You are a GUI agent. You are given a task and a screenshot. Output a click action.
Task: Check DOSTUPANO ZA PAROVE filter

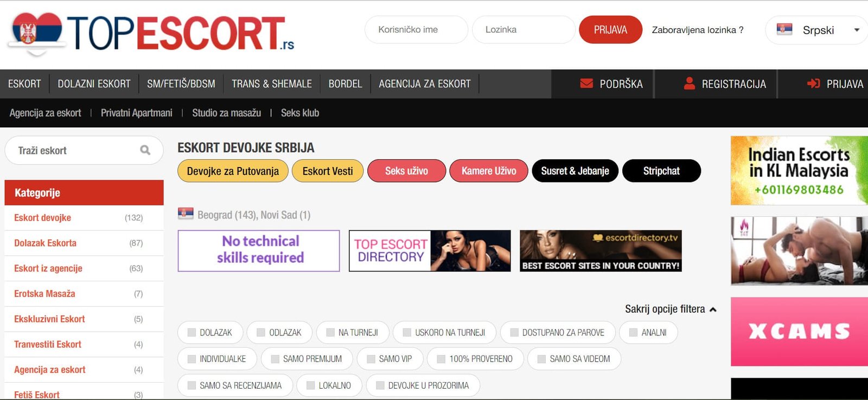(x=514, y=332)
